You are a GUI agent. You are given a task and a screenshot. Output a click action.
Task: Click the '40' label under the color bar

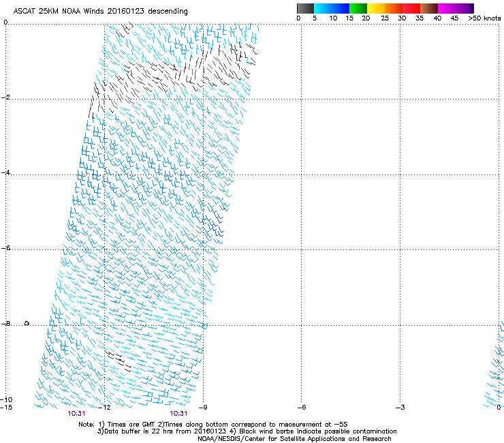(437, 18)
